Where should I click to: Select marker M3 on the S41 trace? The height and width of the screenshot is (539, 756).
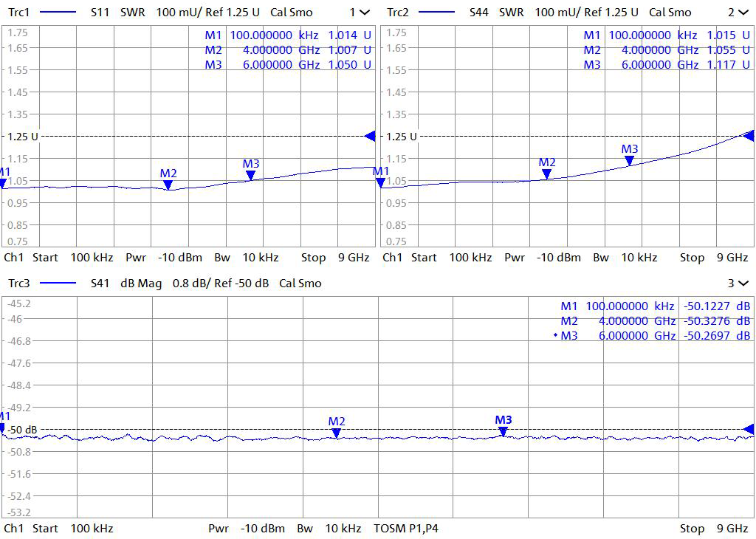503,430
